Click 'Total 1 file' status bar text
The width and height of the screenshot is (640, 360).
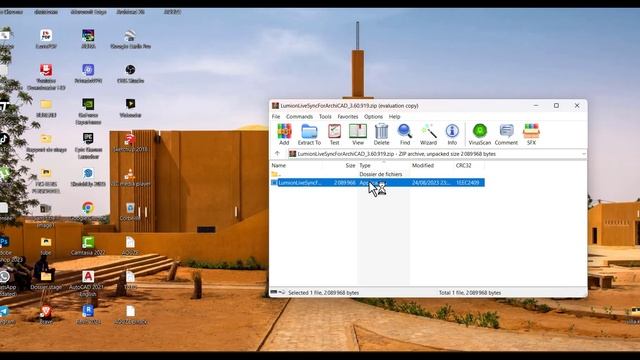470,293
